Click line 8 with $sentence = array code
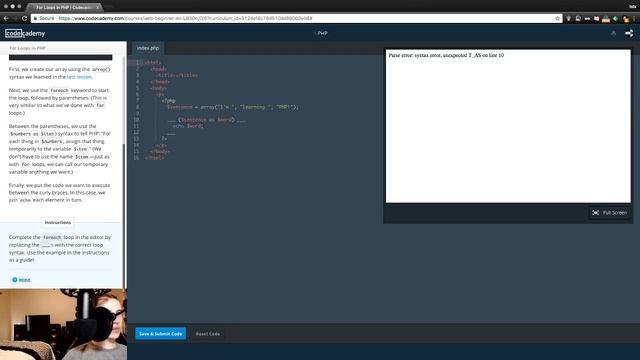The image size is (640, 360). tap(233, 107)
